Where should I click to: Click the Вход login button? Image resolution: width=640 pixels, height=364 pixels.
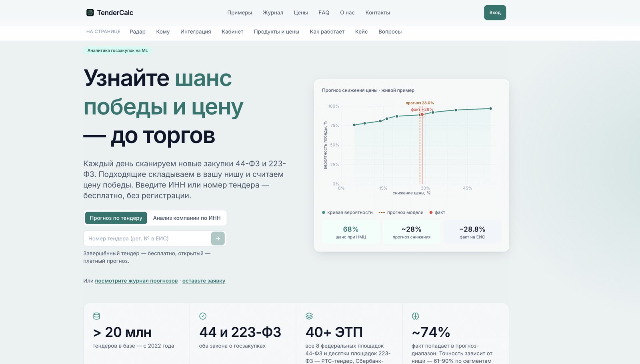tap(495, 12)
